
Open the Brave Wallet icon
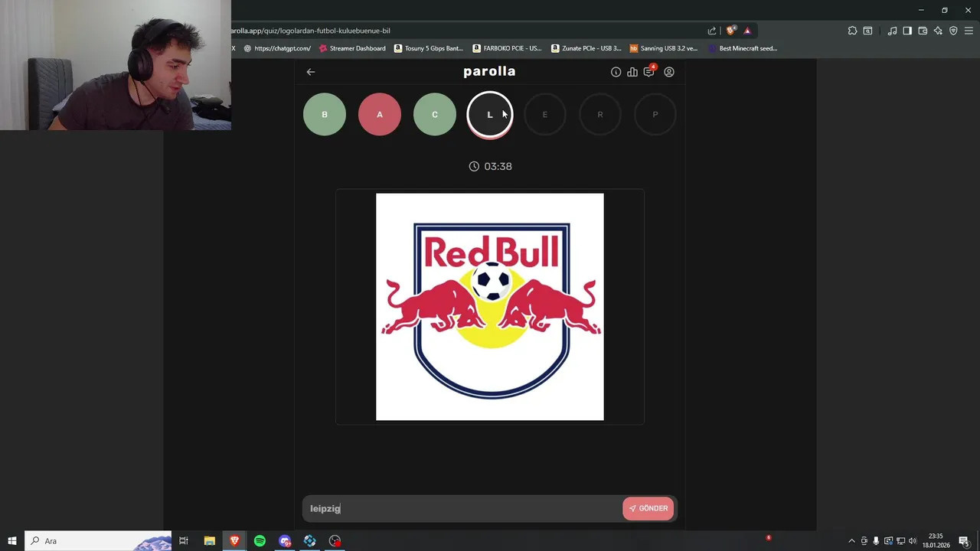[x=923, y=31]
